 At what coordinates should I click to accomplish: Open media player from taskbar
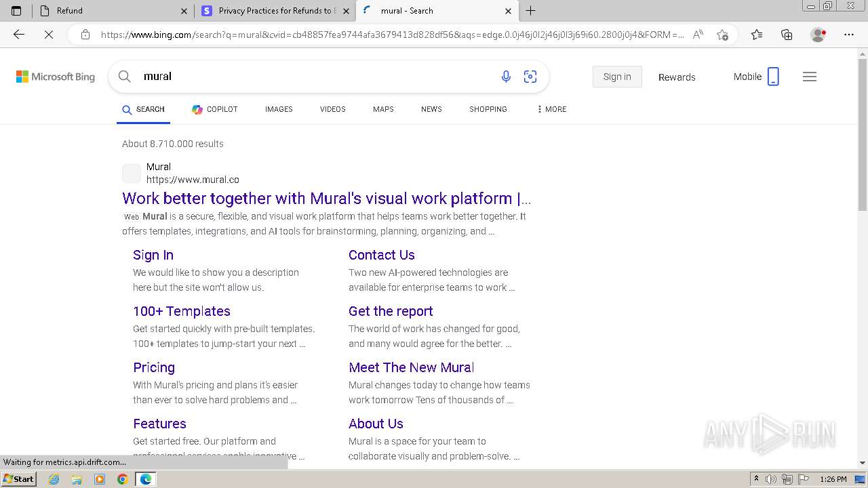[100, 479]
